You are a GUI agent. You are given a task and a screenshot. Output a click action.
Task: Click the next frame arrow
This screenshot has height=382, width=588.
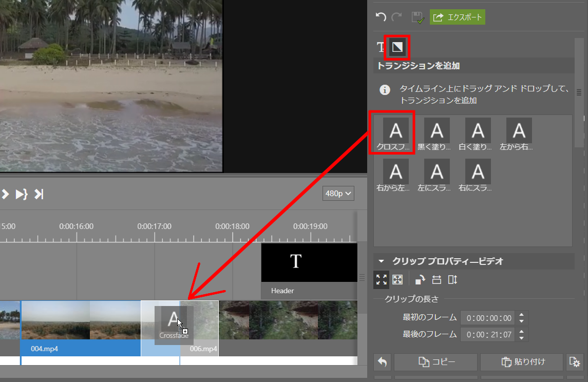pyautogui.click(x=5, y=194)
